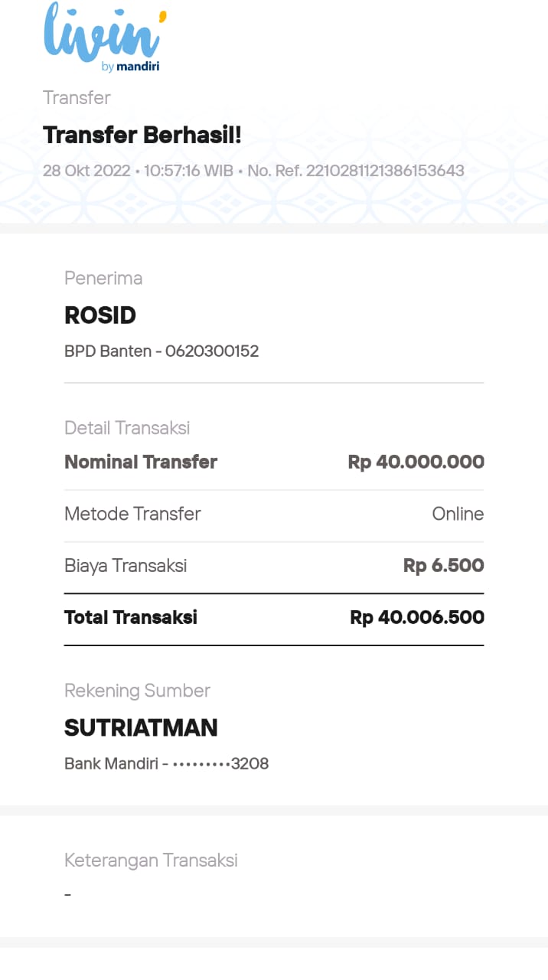Click the "Detail Transaksi" section label
The image size is (548, 980).
pos(127,428)
